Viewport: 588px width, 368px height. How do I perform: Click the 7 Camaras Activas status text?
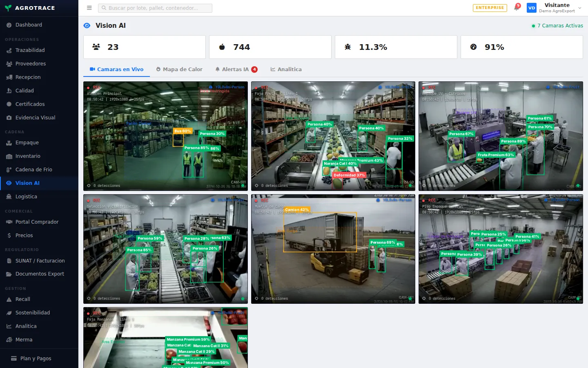560,26
